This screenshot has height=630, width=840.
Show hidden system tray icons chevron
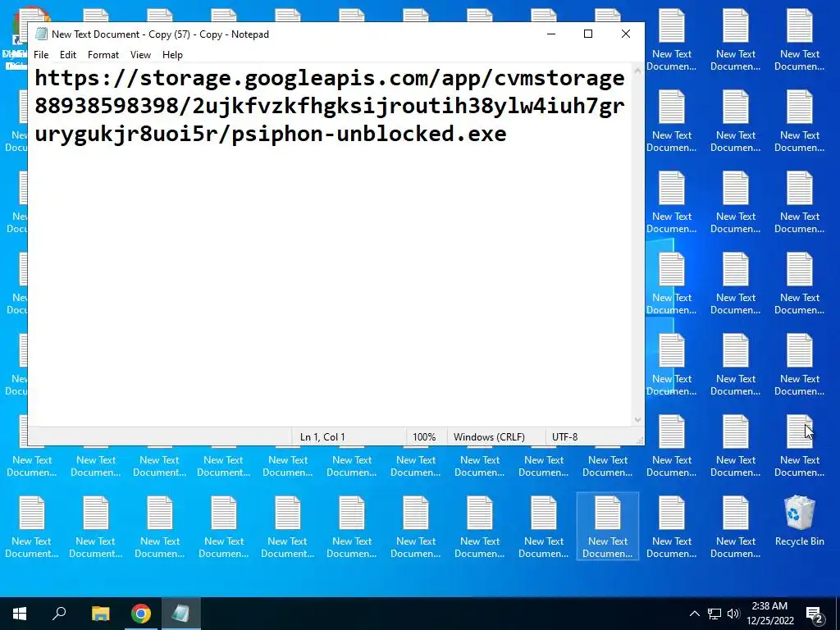point(694,614)
